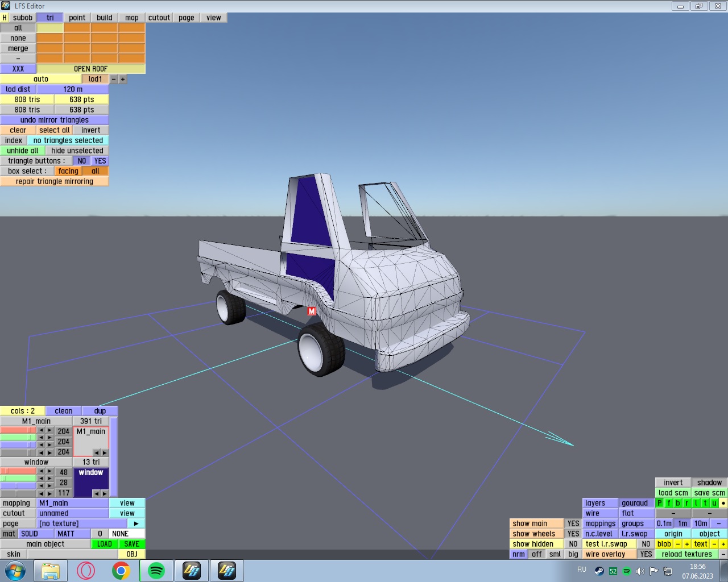Set box select to facing
The image size is (728, 582).
(68, 171)
